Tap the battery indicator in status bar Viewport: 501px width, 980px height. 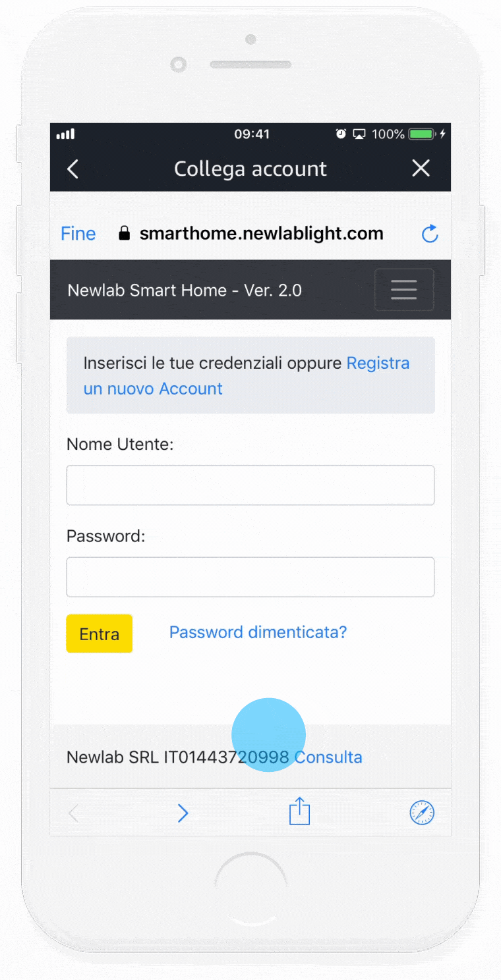point(421,134)
